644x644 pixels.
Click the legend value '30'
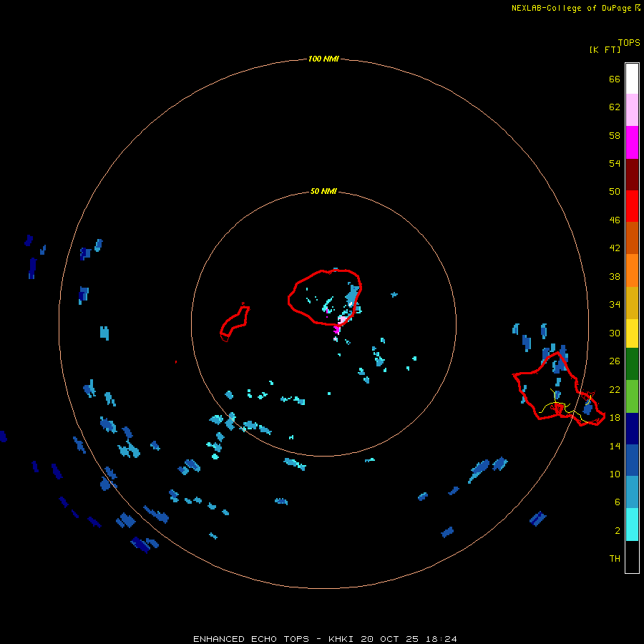pos(615,333)
